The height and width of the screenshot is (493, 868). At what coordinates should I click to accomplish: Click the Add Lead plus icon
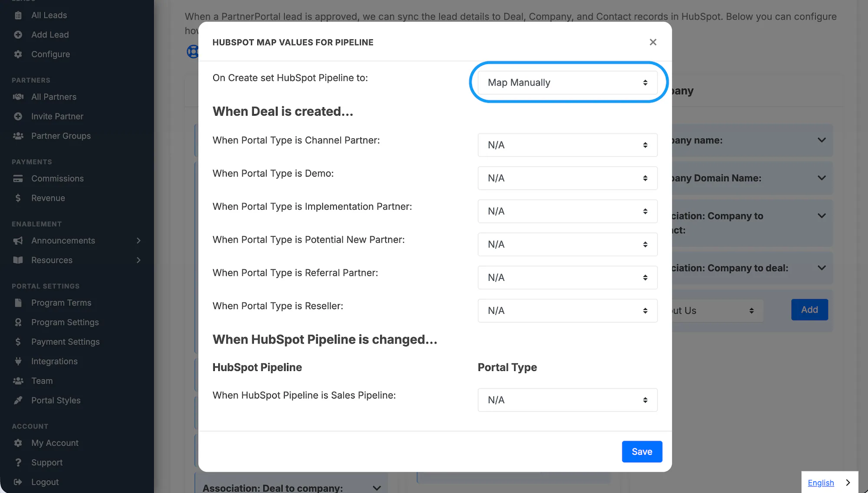point(18,35)
